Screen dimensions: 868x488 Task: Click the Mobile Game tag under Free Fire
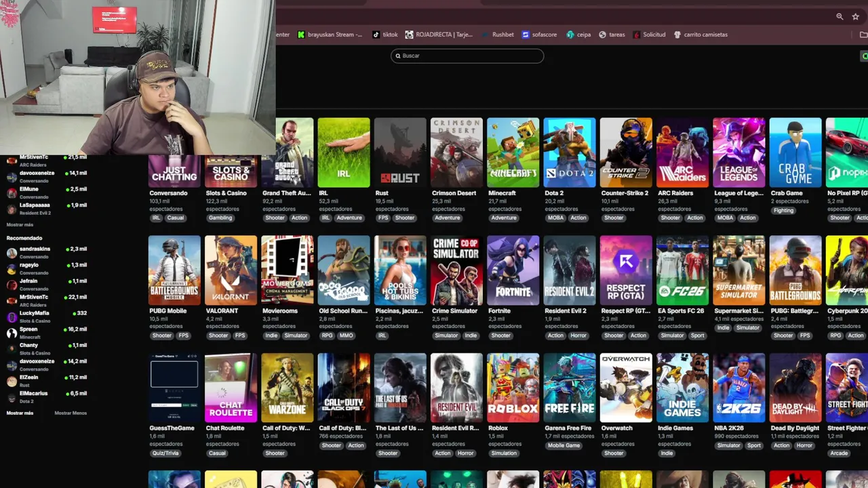tap(564, 445)
